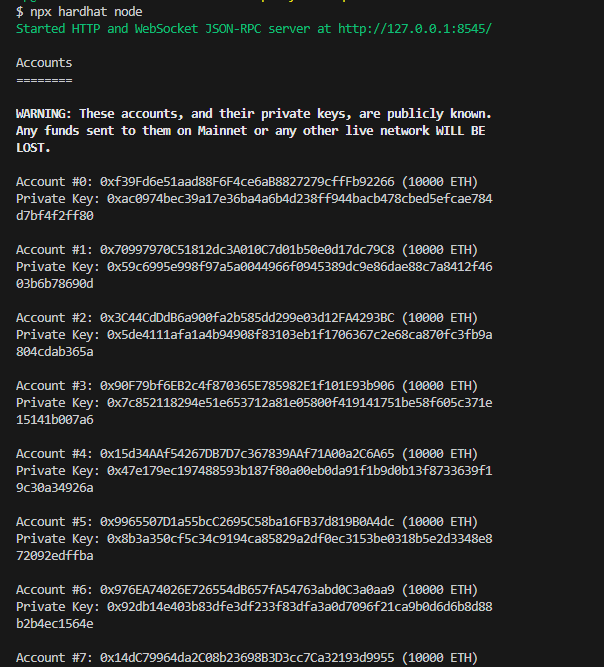604x667 pixels.
Task: Open the http://127.0.0.1:8545/ server URL
Action: pyautogui.click(x=412, y=28)
